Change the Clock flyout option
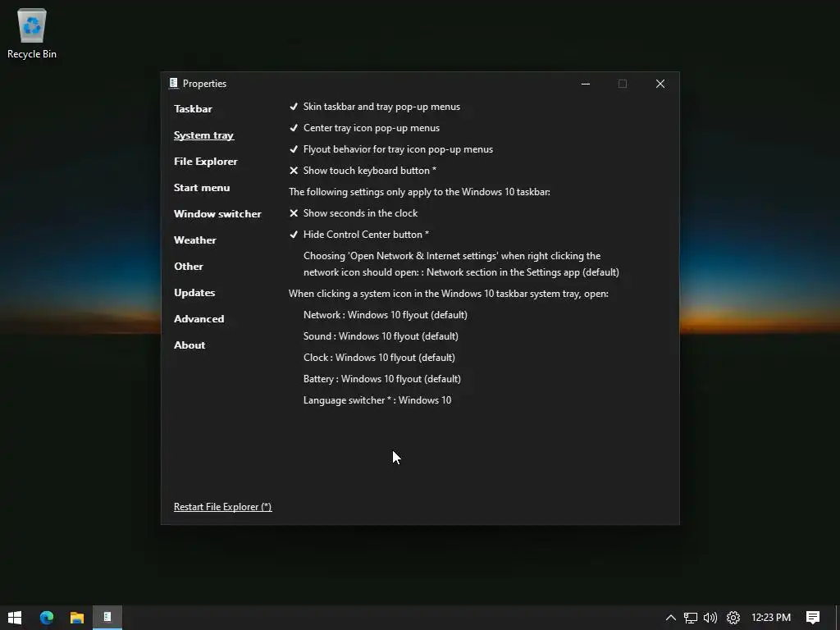Screen dimensions: 840x630 coord(379,358)
